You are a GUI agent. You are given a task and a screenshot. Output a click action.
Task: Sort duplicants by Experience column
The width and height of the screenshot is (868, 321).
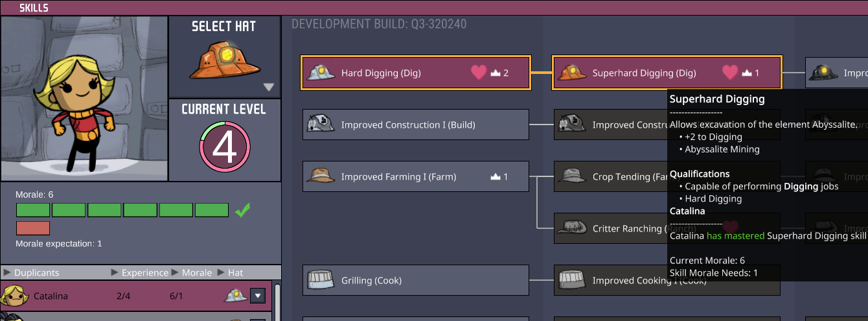coord(144,272)
